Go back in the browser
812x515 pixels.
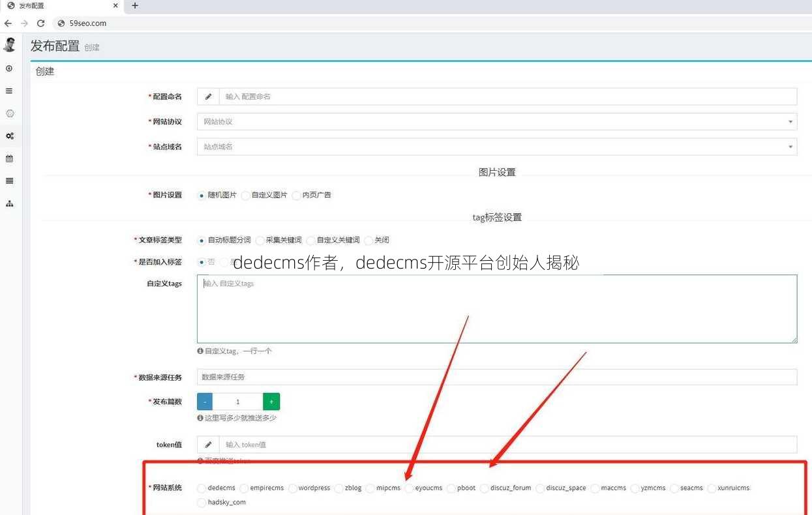pos(8,23)
